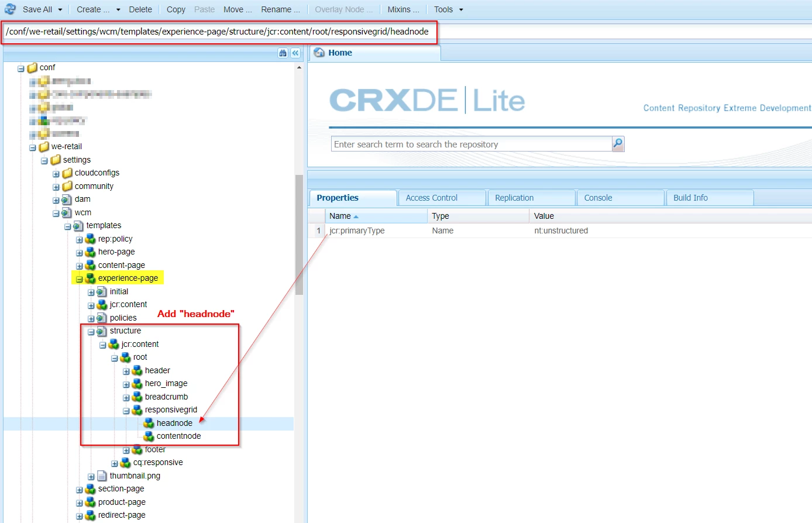
Task: Select the cq:responsive tree node
Action: (x=158, y=462)
